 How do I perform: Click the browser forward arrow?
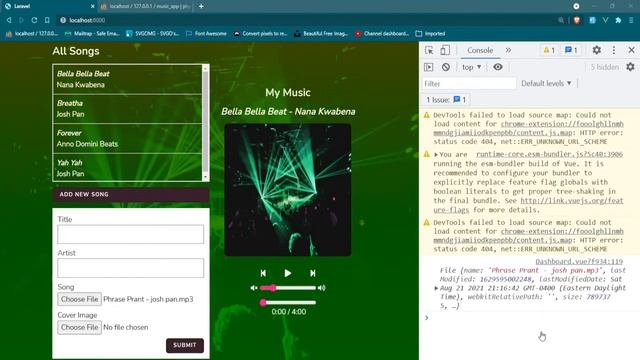21,20
